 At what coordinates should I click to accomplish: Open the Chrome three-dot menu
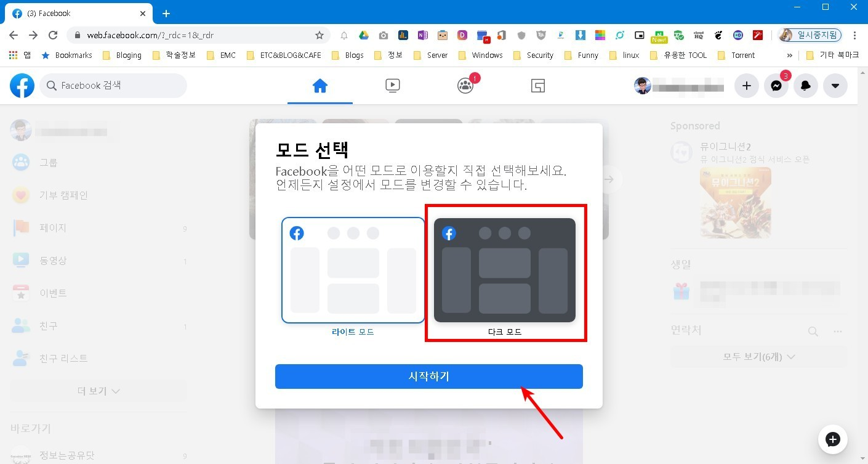coord(855,35)
